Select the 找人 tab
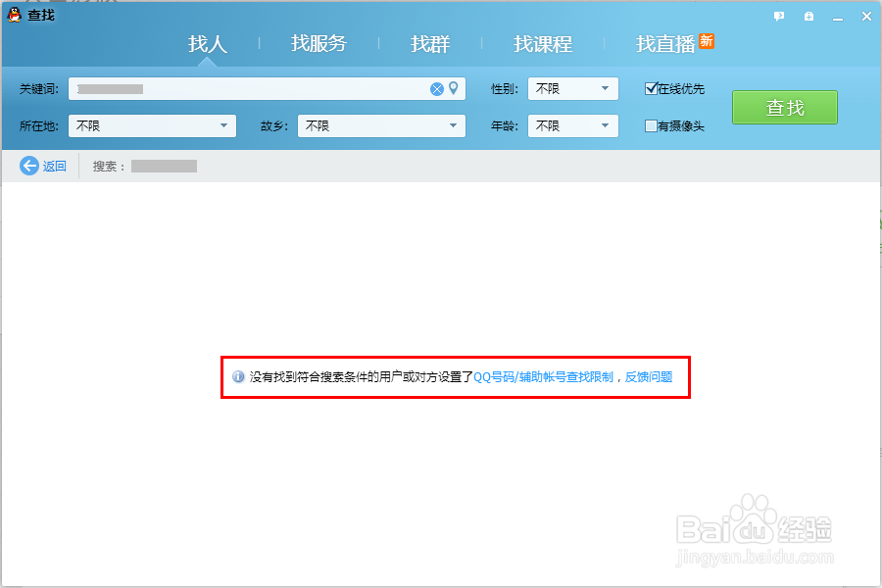882x588 pixels. [208, 44]
